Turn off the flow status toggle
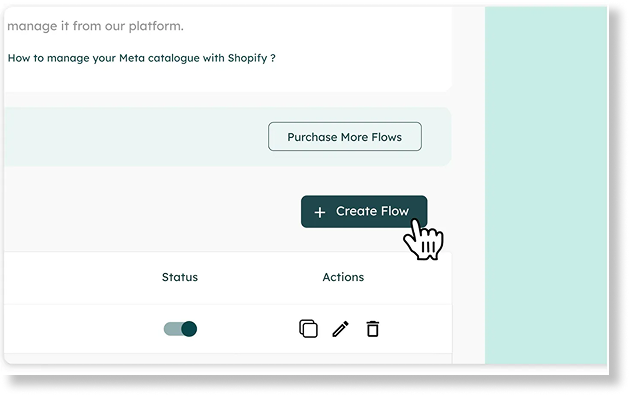Screen dimensions: 630x395 [x=180, y=329]
